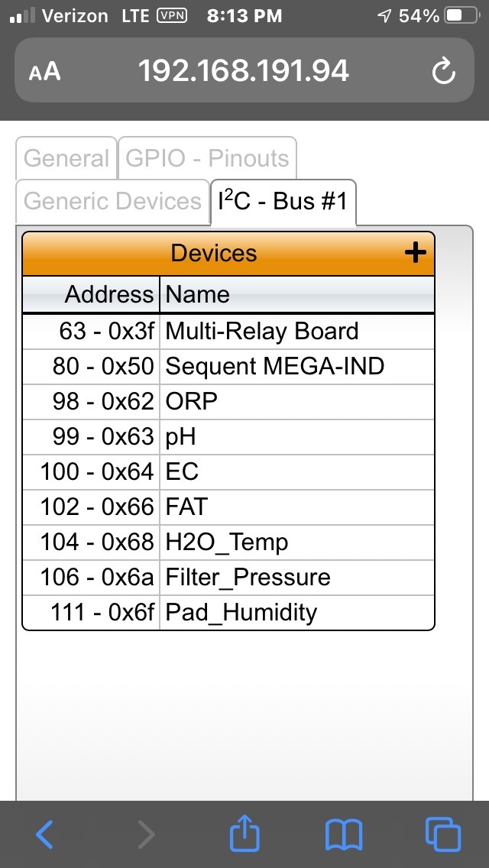Viewport: 489px width, 868px height.
Task: Sort by the Address column header
Action: (x=92, y=294)
